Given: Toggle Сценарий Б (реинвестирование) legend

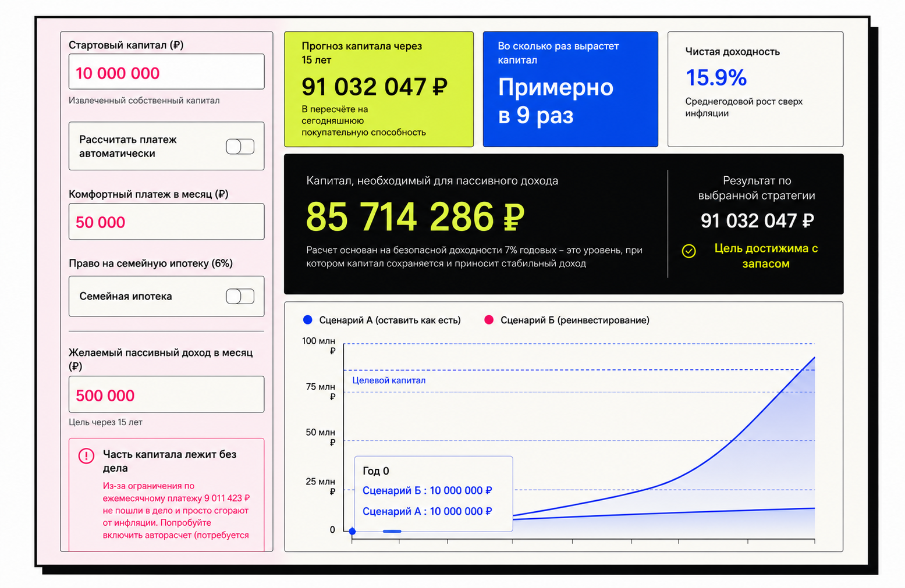Looking at the screenshot, I should pyautogui.click(x=567, y=320).
